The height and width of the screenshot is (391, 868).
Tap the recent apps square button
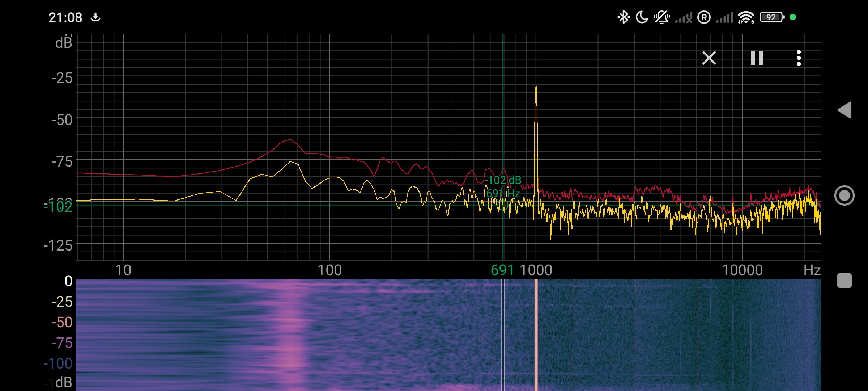pos(844,281)
